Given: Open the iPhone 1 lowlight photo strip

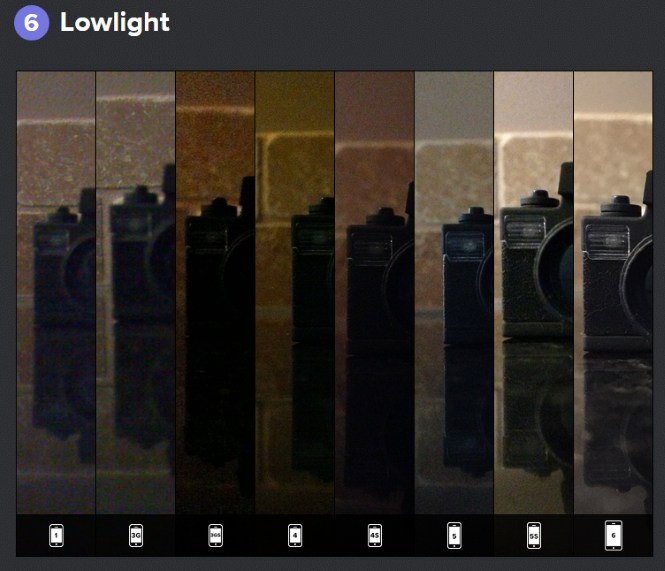Looking at the screenshot, I should pos(56,292).
